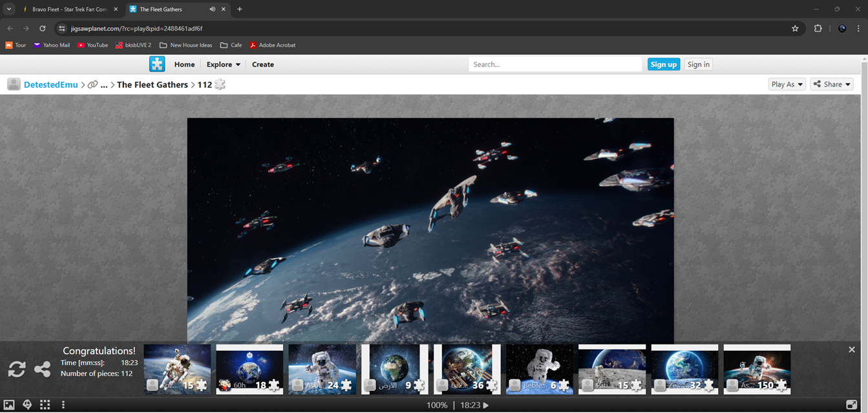The height and width of the screenshot is (413, 868).
Task: Click the Jigsaw Planet puzzle-piece logo
Action: 157,64
